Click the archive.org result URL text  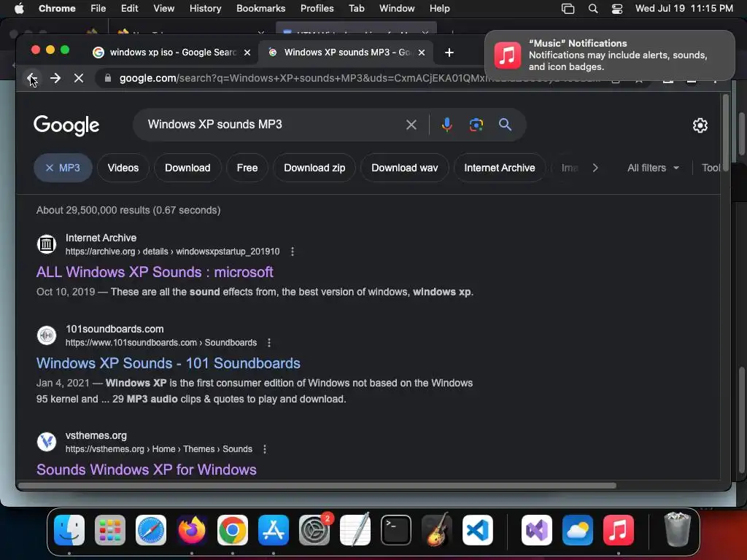click(x=172, y=252)
